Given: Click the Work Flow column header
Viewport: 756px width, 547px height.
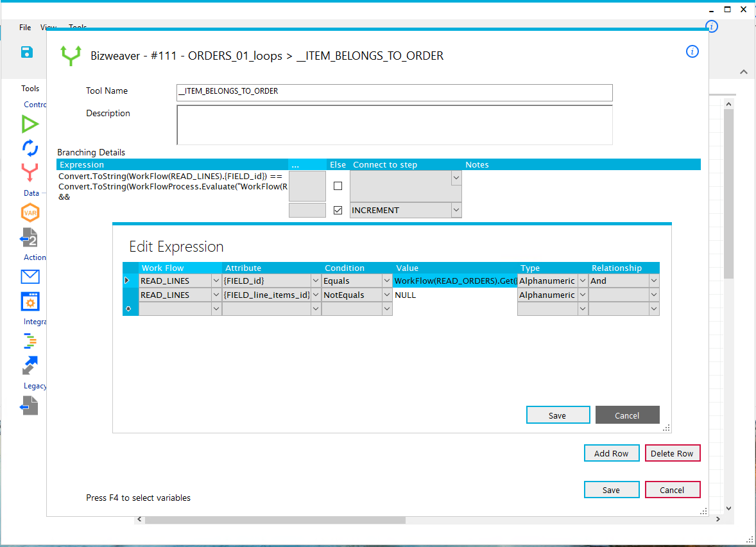Looking at the screenshot, I should (x=180, y=268).
